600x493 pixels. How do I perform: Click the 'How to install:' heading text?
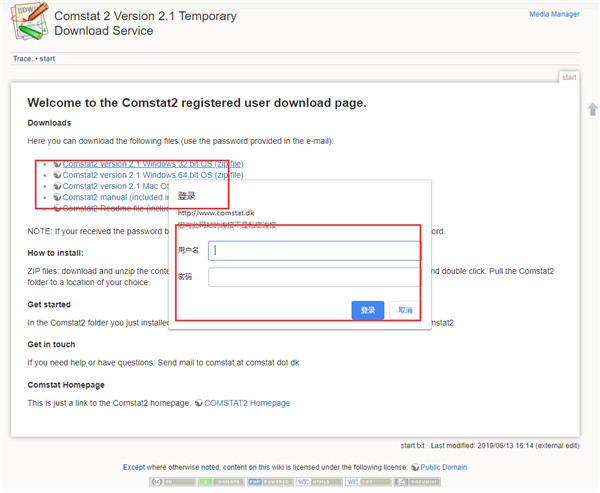coord(55,253)
